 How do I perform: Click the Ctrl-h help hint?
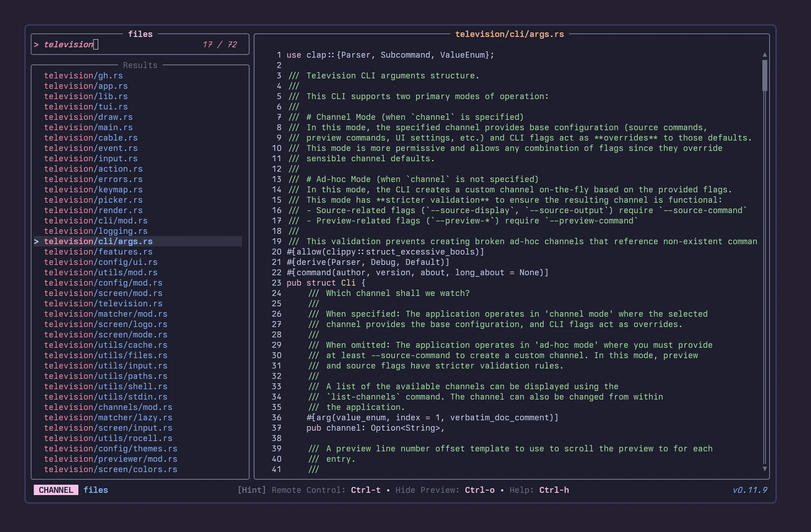click(x=554, y=490)
